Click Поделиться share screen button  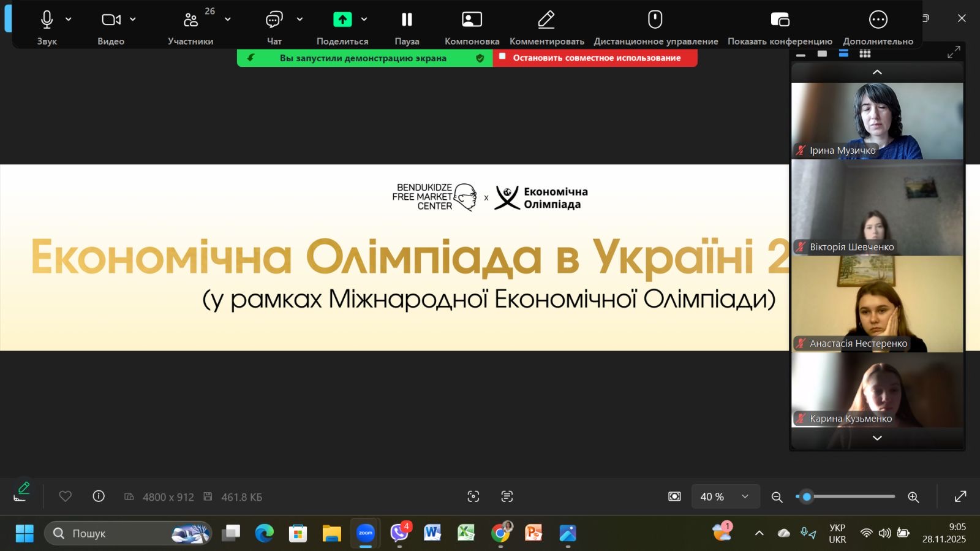pos(342,20)
